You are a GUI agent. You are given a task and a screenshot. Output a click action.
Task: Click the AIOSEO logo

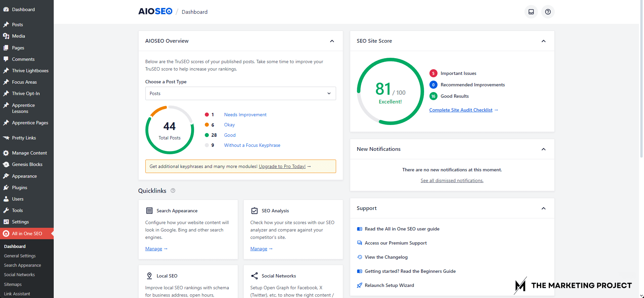155,11
